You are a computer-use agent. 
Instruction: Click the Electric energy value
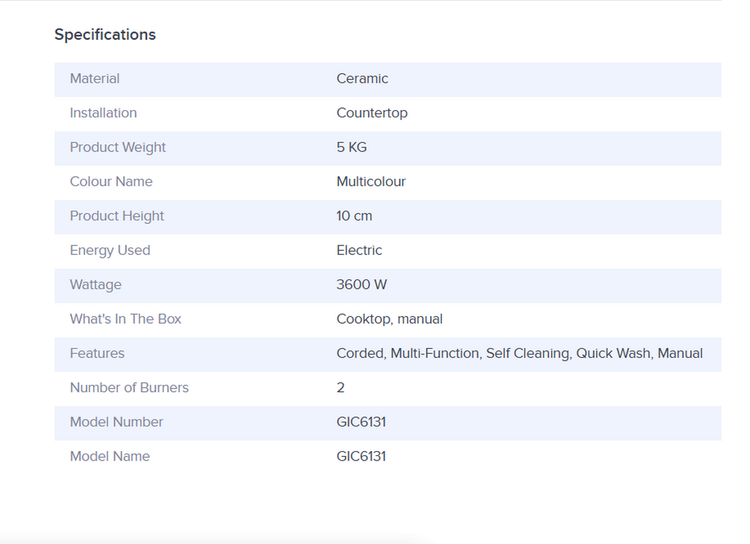point(359,250)
